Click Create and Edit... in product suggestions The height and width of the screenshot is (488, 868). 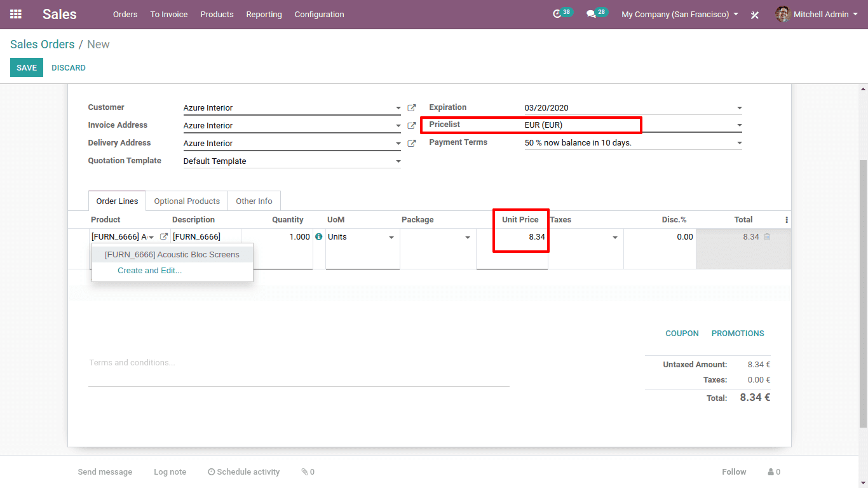(x=150, y=271)
